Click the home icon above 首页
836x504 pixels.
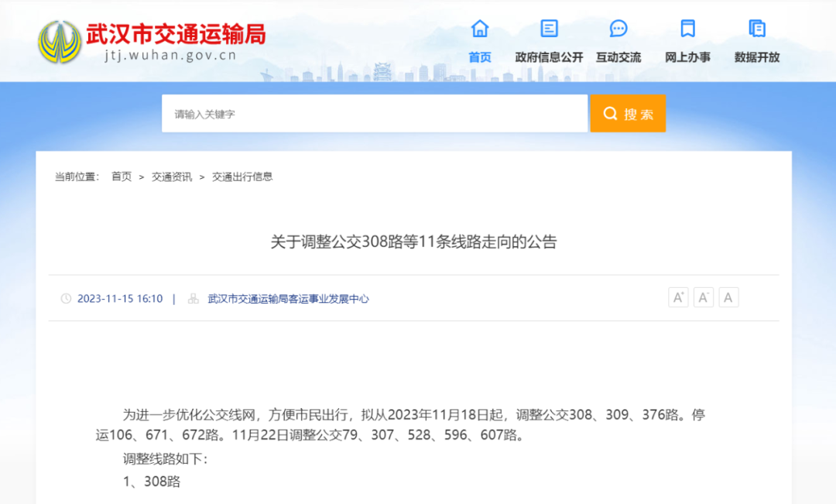479,29
